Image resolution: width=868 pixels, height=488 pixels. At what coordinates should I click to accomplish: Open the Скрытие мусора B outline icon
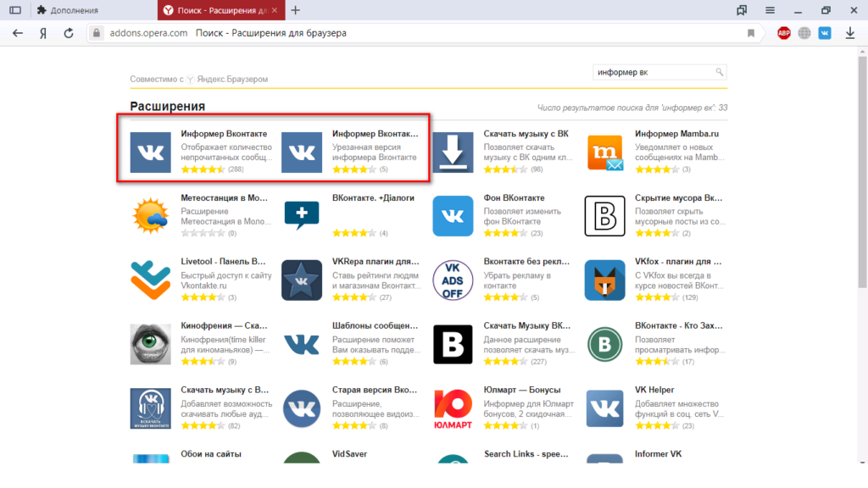pos(604,216)
